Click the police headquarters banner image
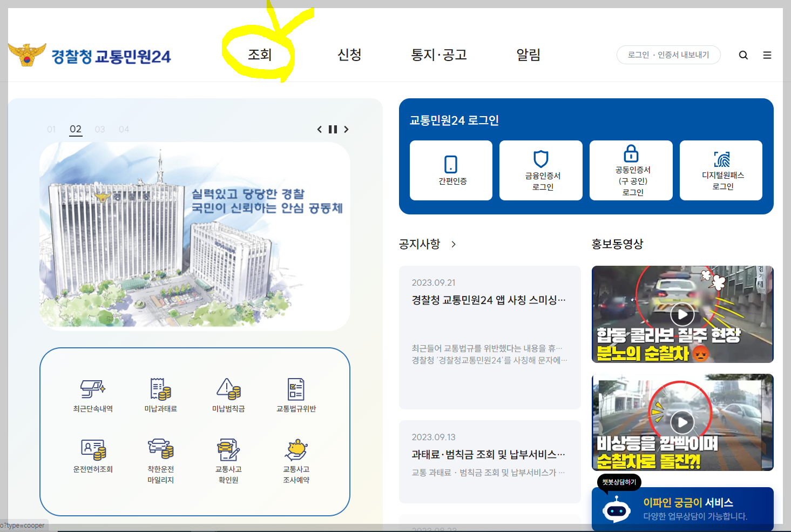 coord(194,236)
